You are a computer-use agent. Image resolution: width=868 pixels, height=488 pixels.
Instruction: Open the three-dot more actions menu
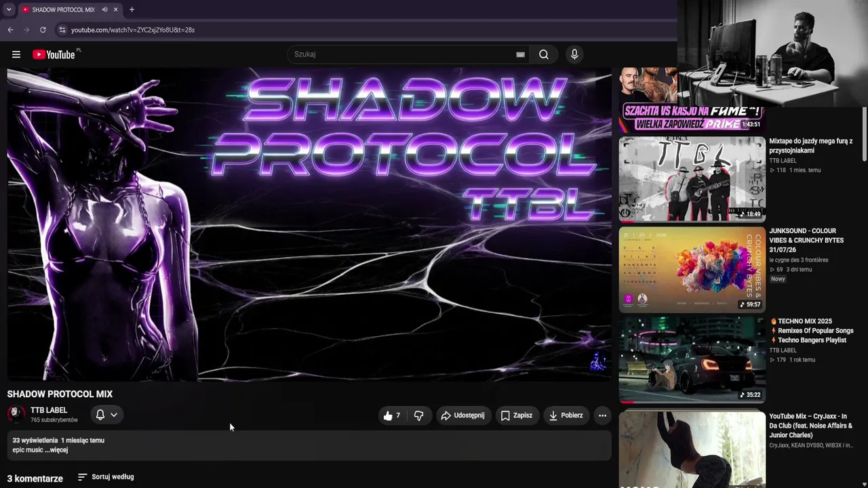(x=602, y=415)
